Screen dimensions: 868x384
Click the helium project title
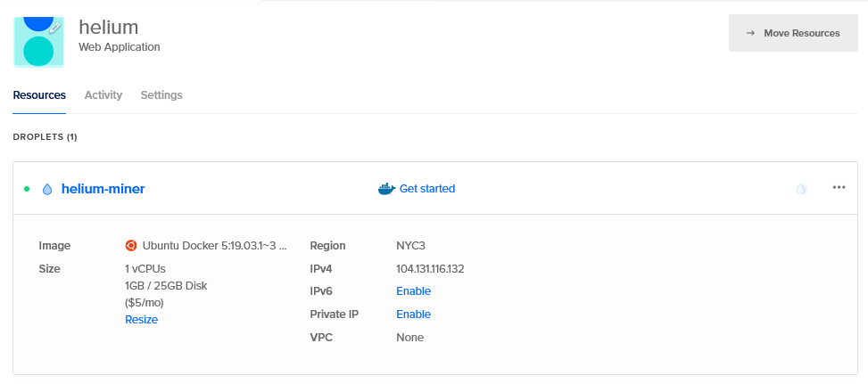(109, 27)
